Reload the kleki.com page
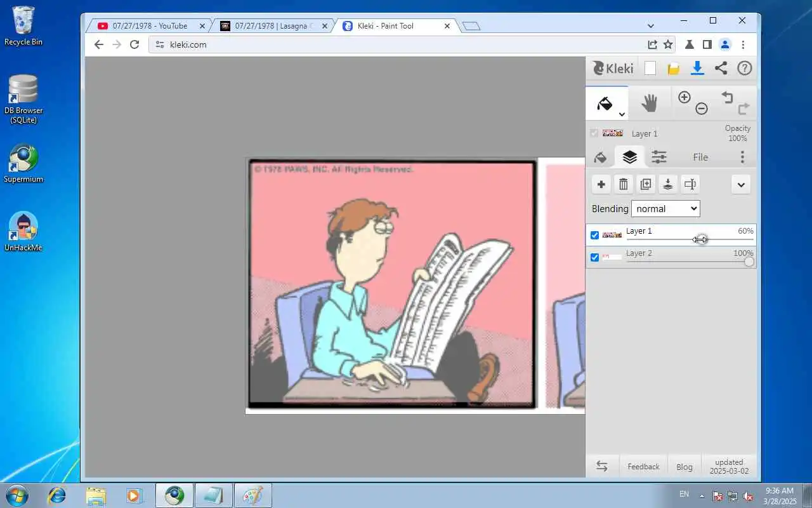The image size is (812, 508). click(x=134, y=44)
